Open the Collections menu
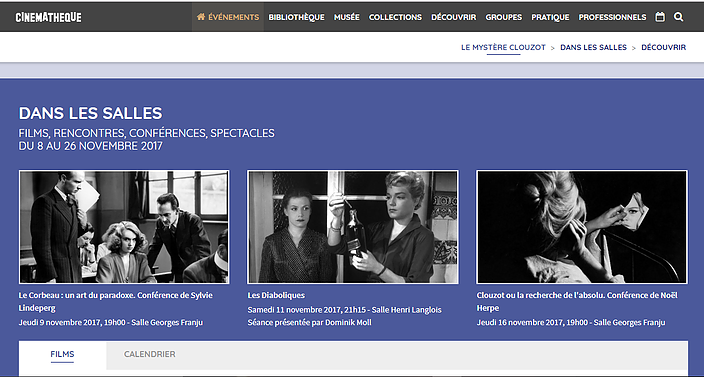 395,17
